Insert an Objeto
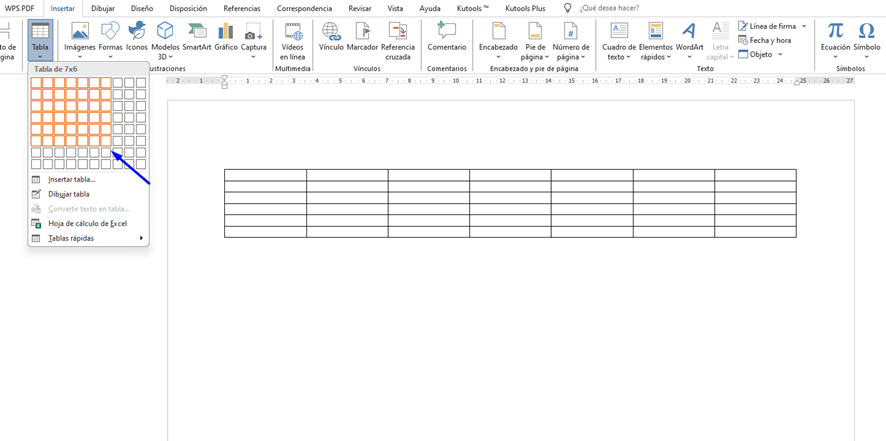 click(x=754, y=54)
